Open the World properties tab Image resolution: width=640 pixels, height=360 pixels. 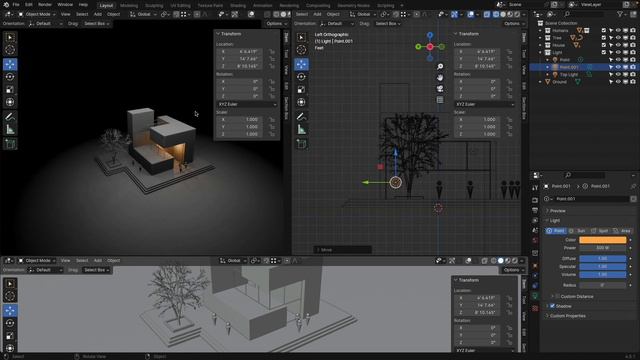point(535,241)
